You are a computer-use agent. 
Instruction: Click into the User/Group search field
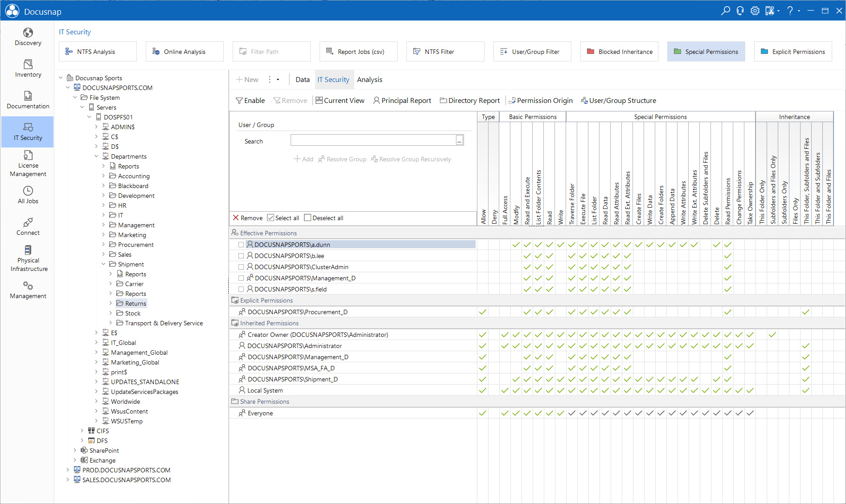[x=373, y=140]
